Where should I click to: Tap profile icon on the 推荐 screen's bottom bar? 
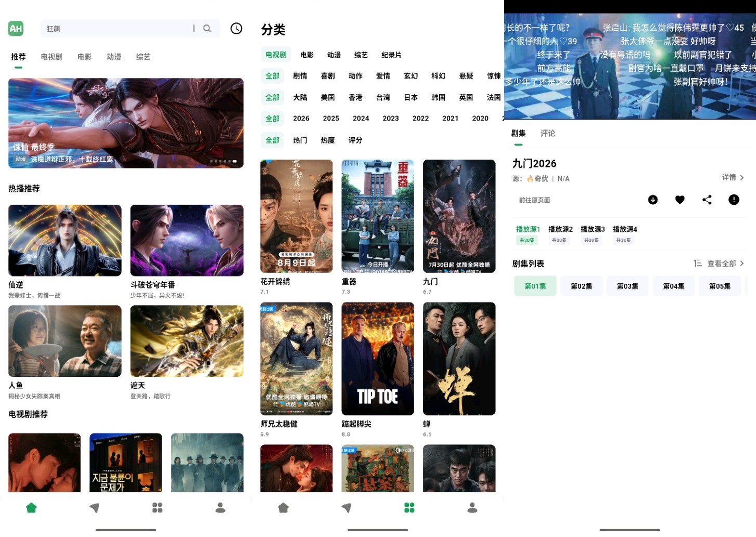click(x=220, y=508)
